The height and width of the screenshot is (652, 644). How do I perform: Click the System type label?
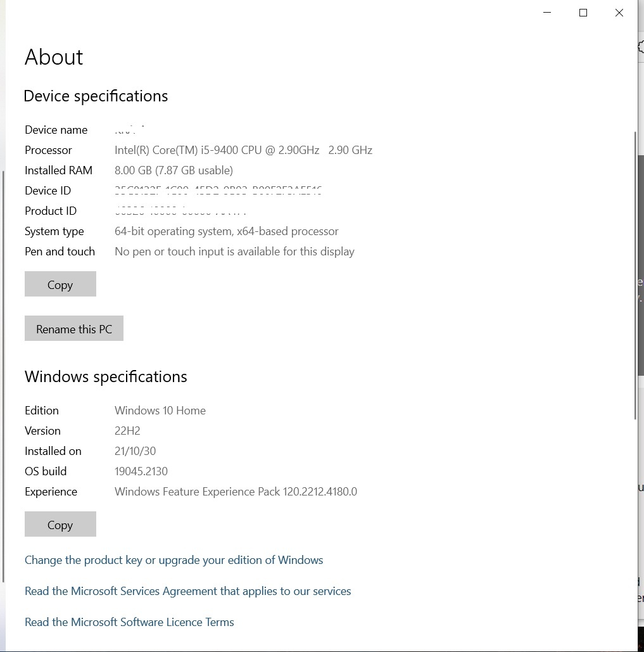tap(54, 232)
